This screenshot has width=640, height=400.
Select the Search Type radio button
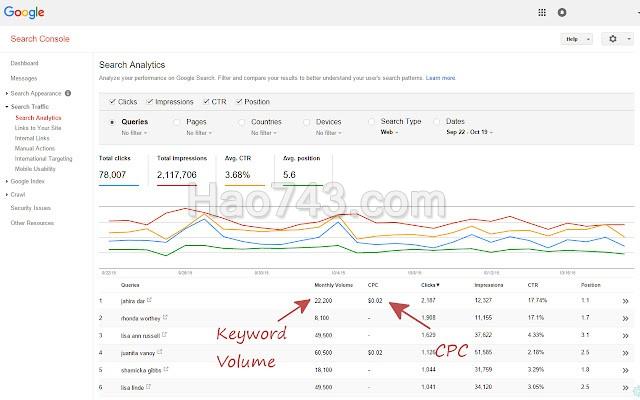tap(371, 122)
